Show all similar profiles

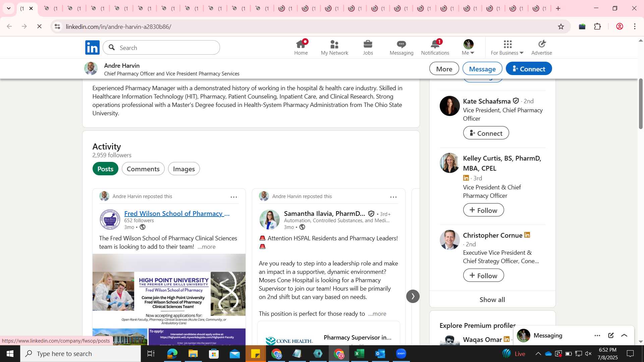click(x=492, y=300)
